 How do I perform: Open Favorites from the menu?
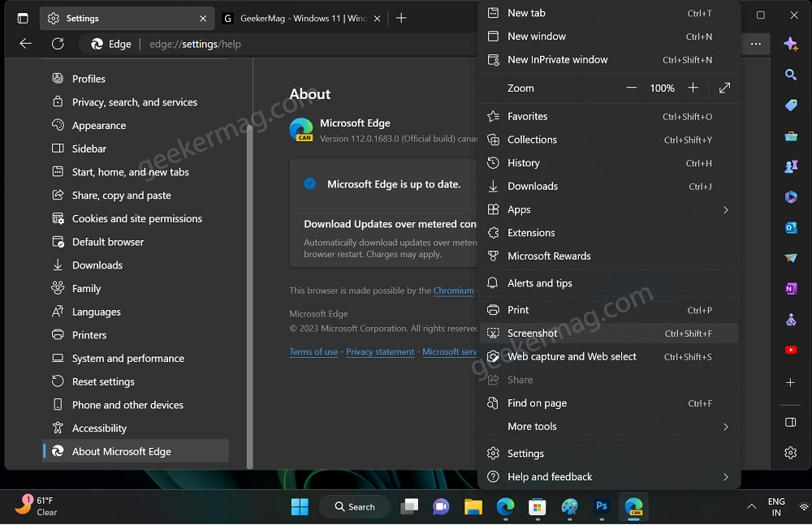click(x=609, y=117)
